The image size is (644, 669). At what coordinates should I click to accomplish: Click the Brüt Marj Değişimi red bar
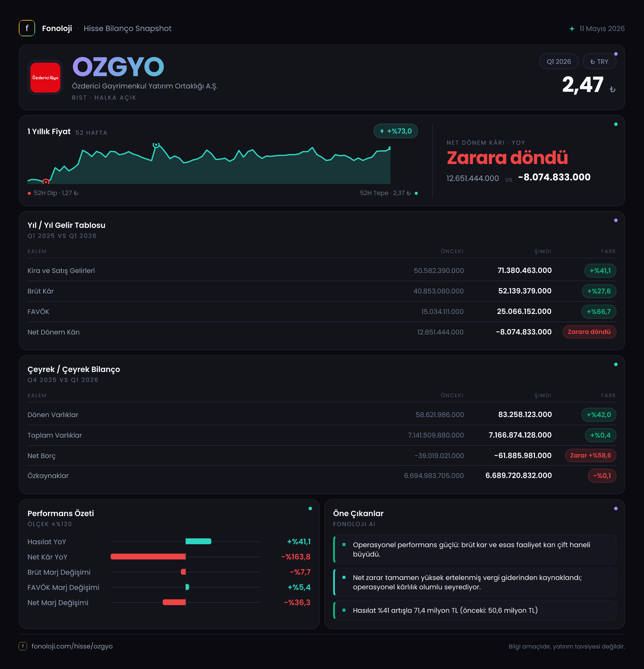(x=184, y=572)
